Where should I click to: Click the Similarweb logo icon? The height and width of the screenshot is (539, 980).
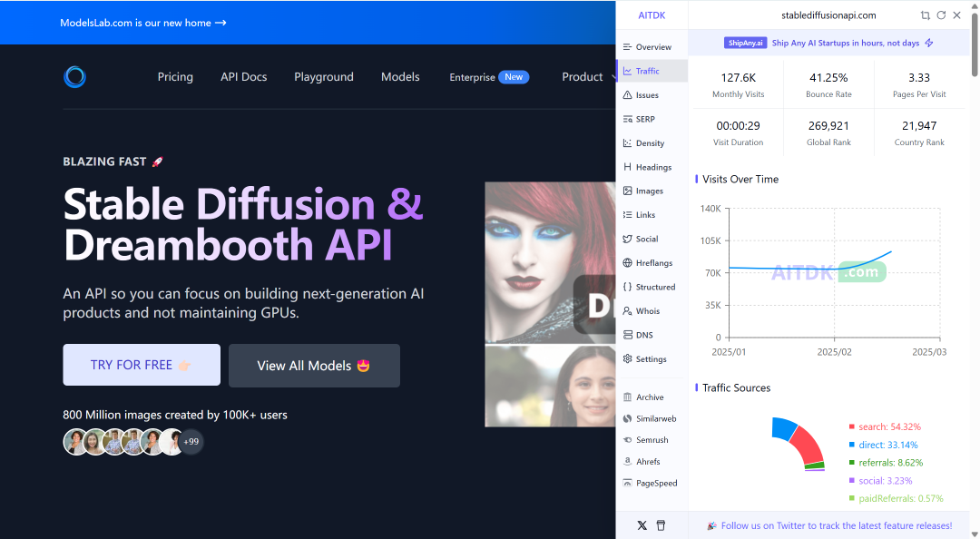[628, 418]
